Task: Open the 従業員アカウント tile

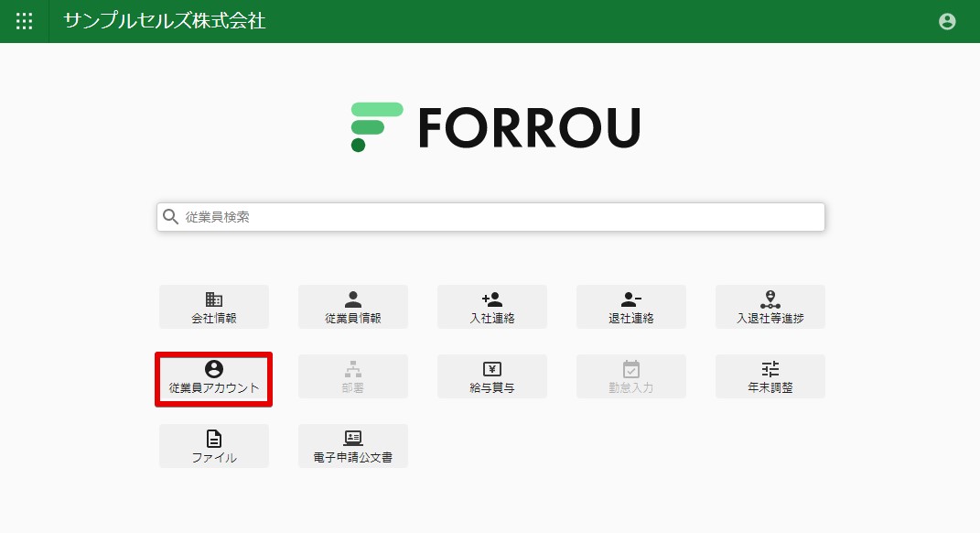Action: (x=214, y=379)
